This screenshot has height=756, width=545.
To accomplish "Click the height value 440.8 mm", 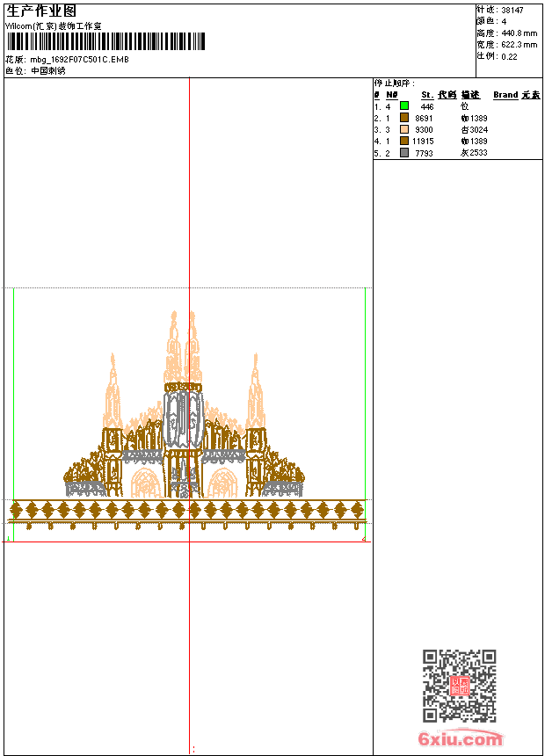I will pos(519,33).
